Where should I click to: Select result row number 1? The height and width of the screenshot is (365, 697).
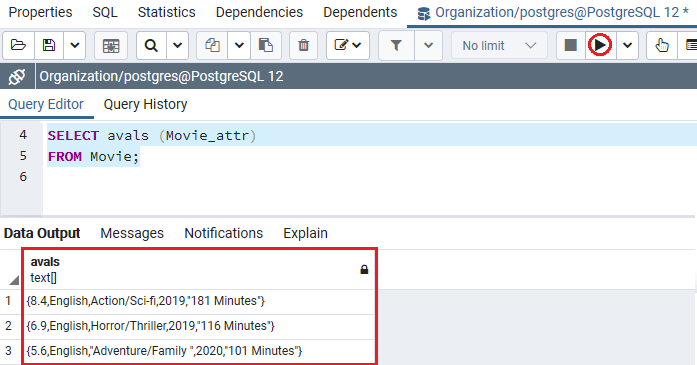tap(8, 301)
